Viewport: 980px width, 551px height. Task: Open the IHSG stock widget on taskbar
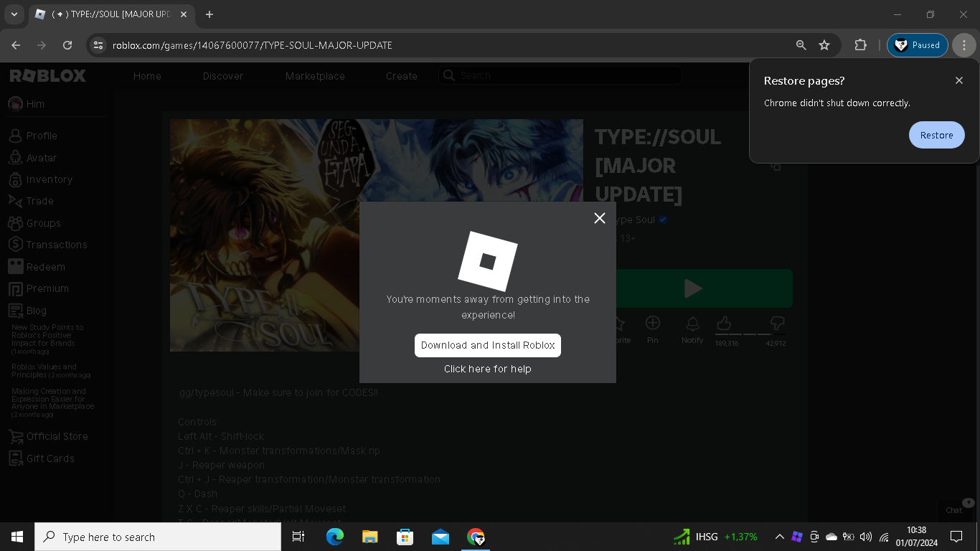coord(715,537)
